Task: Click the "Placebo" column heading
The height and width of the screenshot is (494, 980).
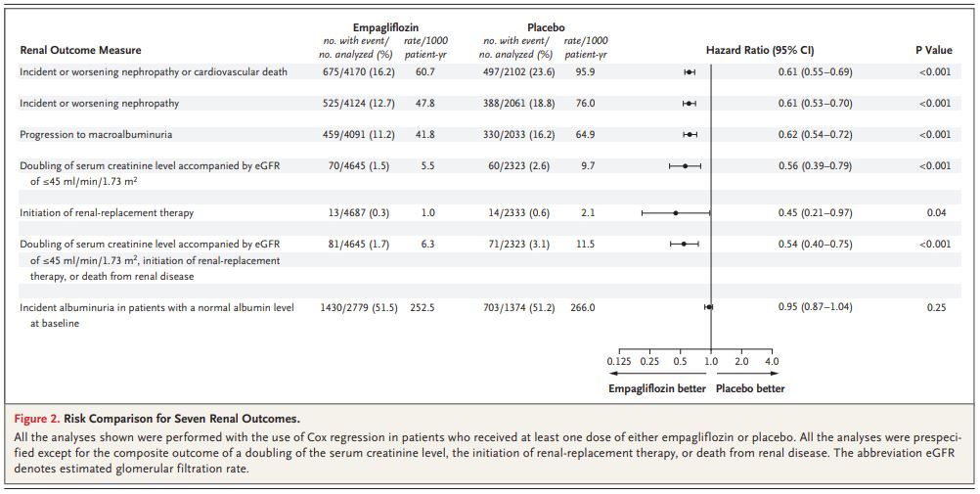Action: 545,27
